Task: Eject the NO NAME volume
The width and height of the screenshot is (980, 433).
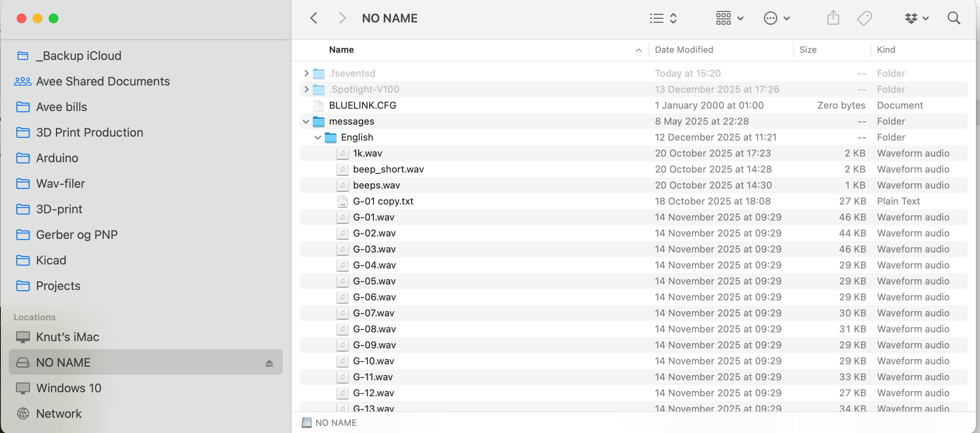Action: pos(269,363)
